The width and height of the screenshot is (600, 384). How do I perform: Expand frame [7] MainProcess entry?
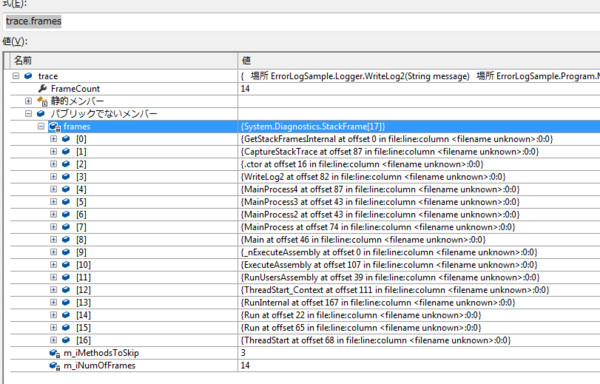tap(54, 227)
